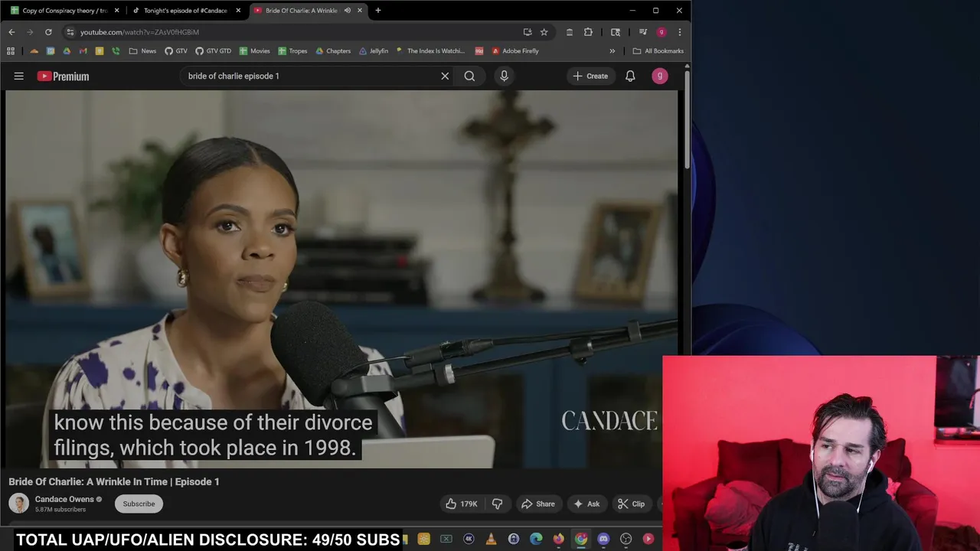This screenshot has height=551, width=980.
Task: Open the GTV GTD bookmark
Action: [213, 51]
